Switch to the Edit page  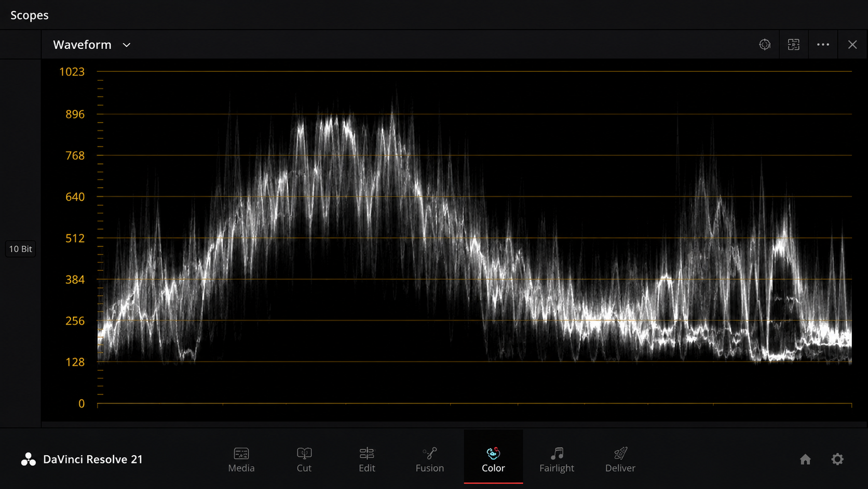pyautogui.click(x=367, y=459)
